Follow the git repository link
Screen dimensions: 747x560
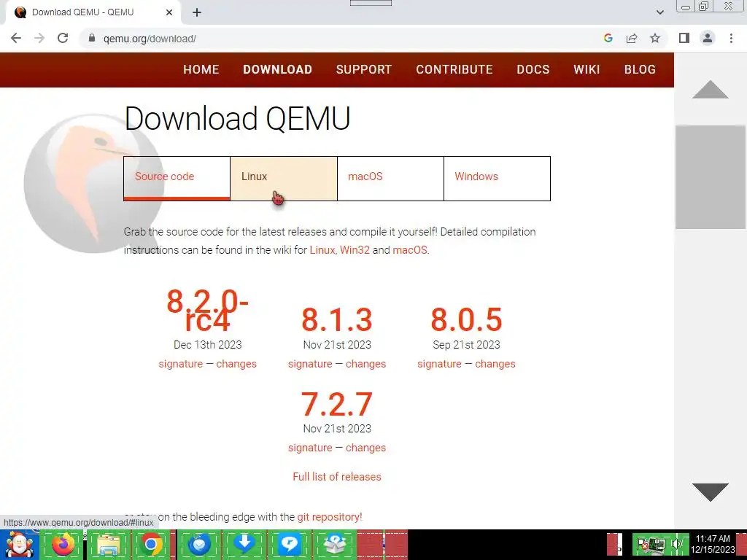click(x=330, y=517)
